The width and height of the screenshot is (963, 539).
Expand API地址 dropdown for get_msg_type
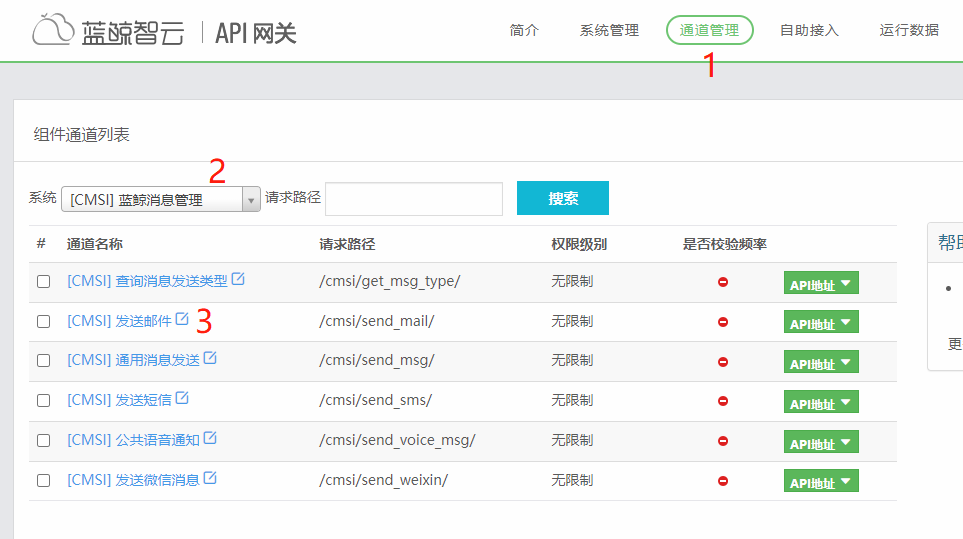pyautogui.click(x=821, y=283)
